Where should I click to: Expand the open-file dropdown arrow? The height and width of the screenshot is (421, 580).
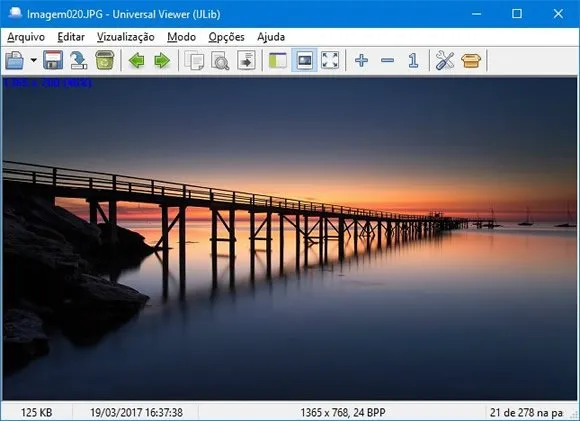[x=34, y=60]
